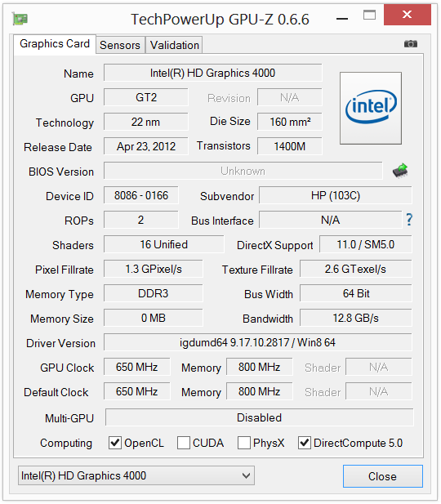Click the Close button
This screenshot has width=441, height=504.
(x=382, y=476)
